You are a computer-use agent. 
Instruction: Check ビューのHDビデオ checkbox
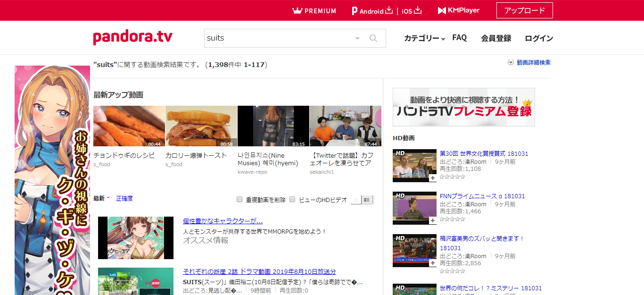(292, 199)
